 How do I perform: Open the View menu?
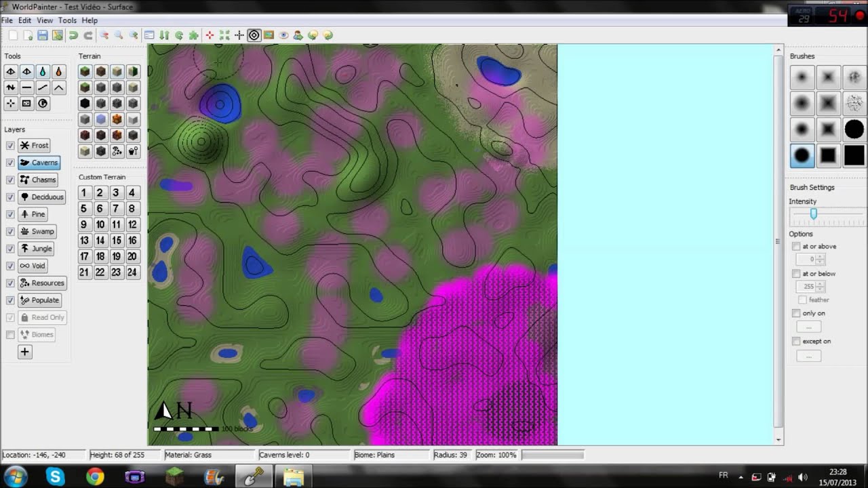(45, 20)
